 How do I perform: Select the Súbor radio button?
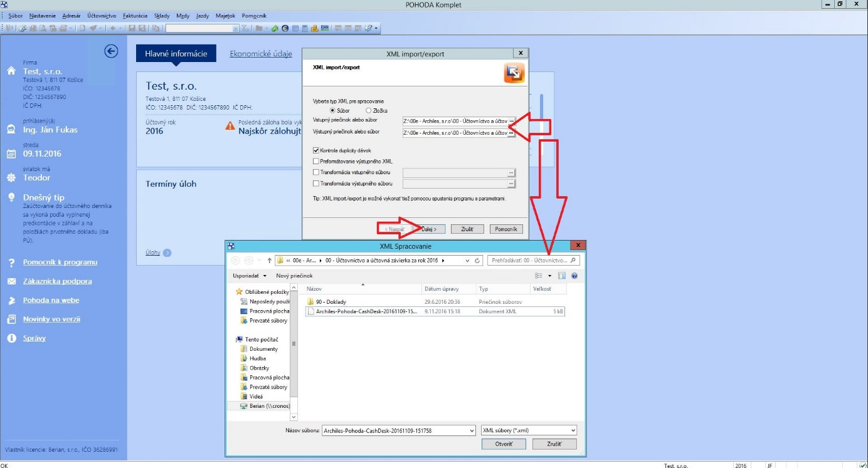coord(332,110)
